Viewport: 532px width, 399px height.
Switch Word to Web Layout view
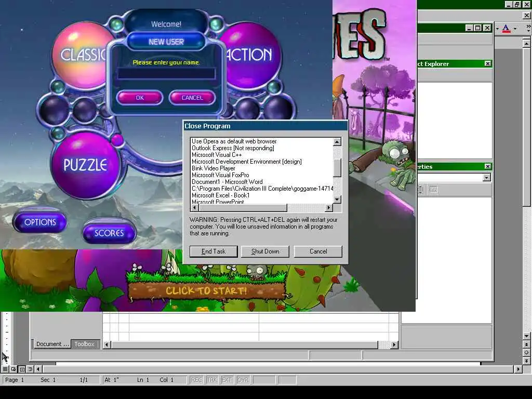tap(14, 369)
